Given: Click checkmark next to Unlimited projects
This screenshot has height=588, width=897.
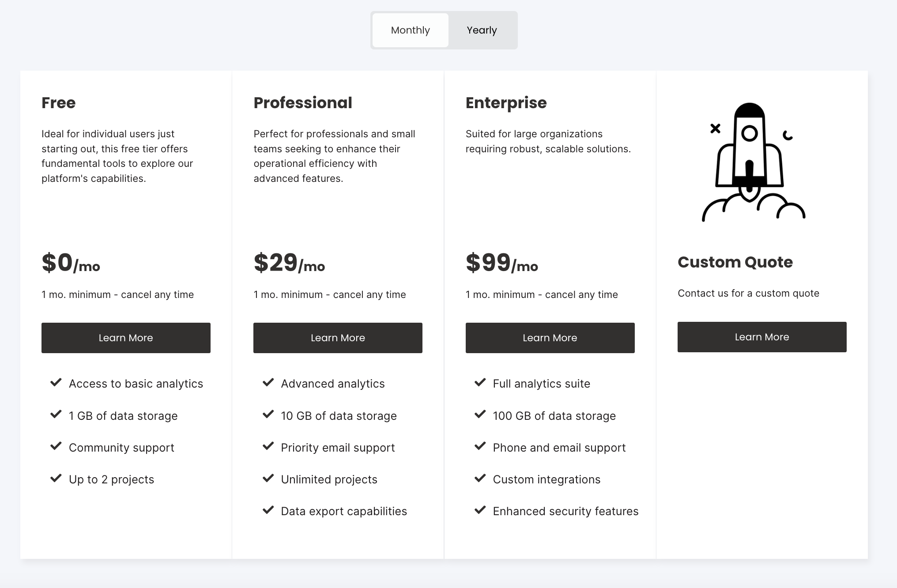Looking at the screenshot, I should pos(268,478).
